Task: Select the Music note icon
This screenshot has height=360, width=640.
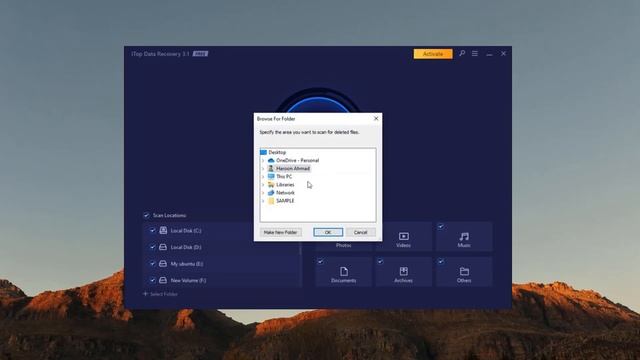Action: click(464, 236)
